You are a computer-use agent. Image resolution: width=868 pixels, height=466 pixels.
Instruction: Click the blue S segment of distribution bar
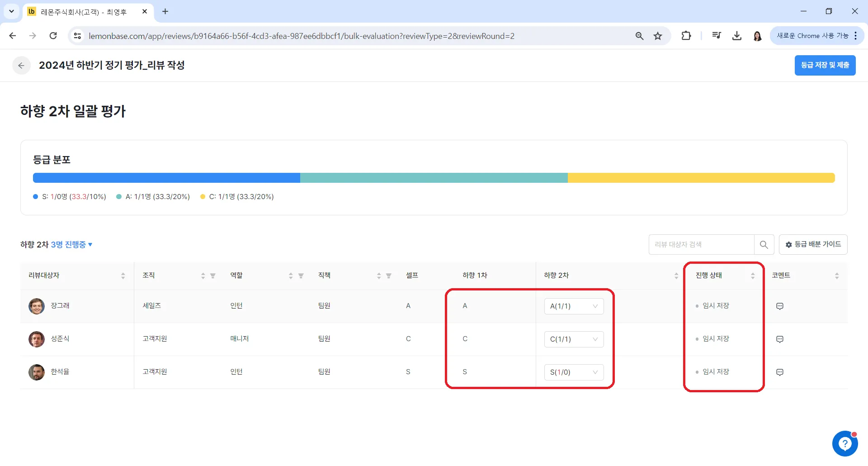166,178
